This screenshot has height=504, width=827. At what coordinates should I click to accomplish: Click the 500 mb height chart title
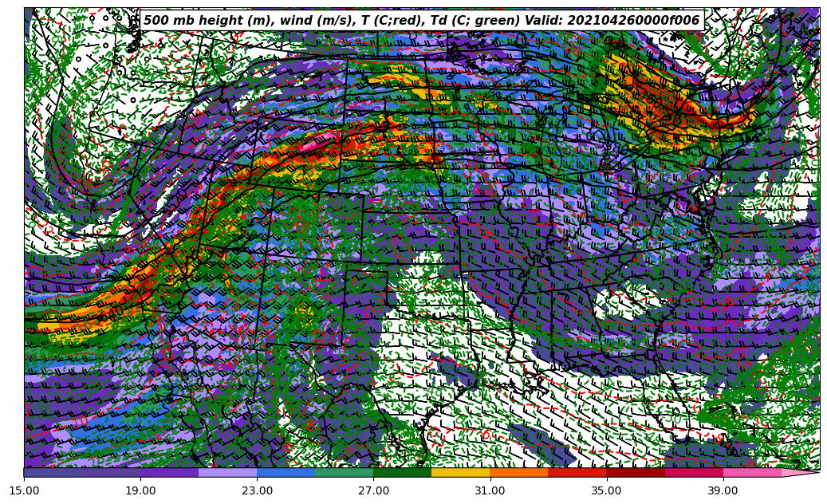coord(421,21)
